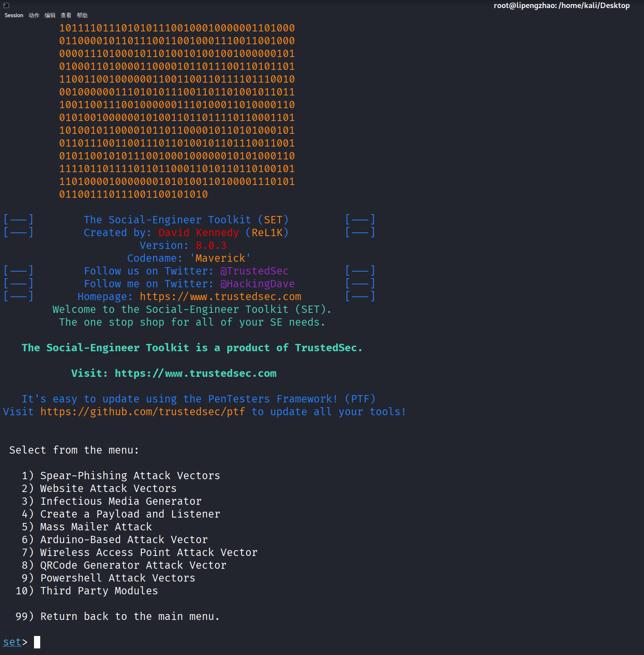Click the last binary line 0110011101110011100101010
This screenshot has height=655, width=644.
pos(133,194)
